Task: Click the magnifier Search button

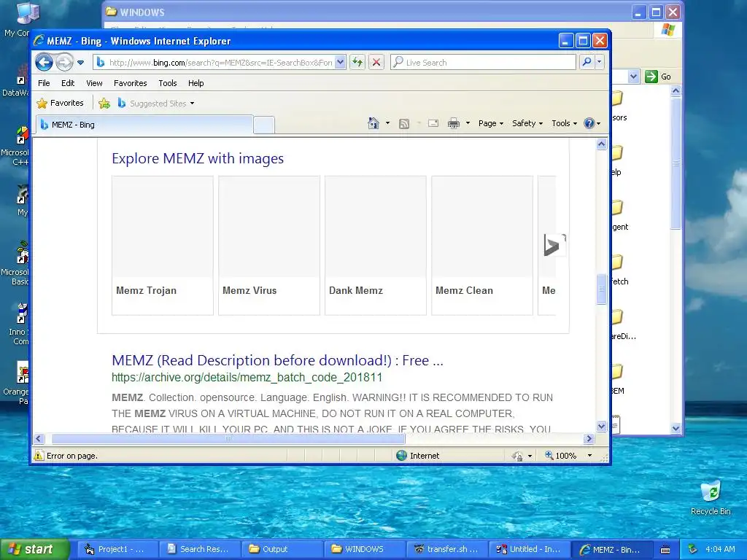Action: point(587,62)
